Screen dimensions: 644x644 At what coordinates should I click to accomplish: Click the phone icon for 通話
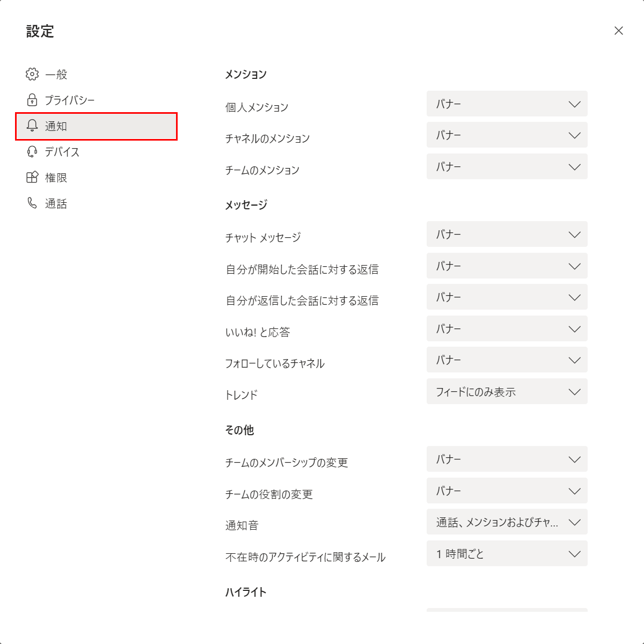(32, 203)
